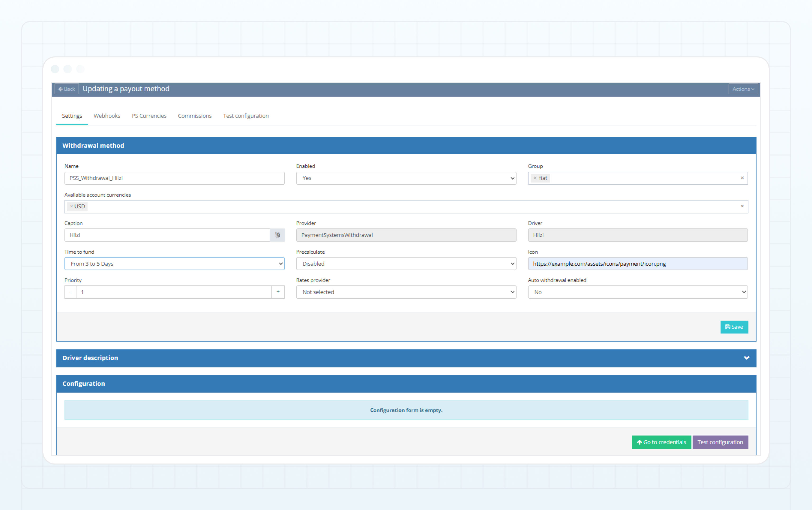Click the Available account currencies field
The width and height of the screenshot is (812, 510).
406,206
